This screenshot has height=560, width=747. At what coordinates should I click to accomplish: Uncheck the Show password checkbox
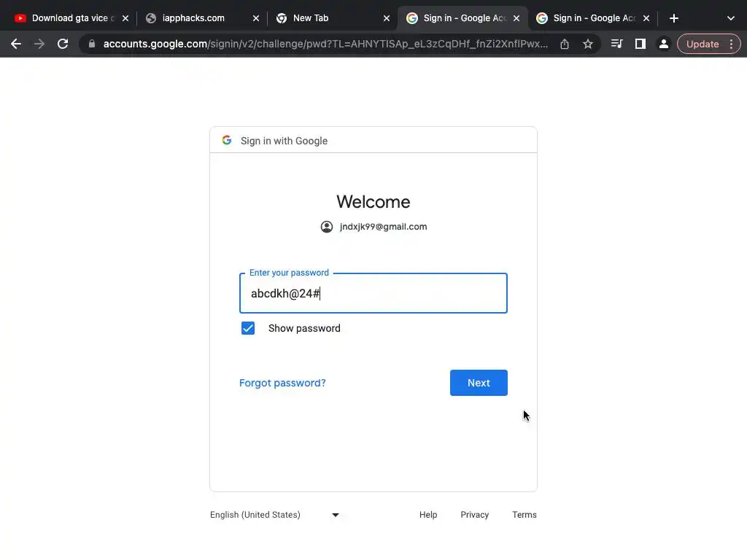coord(248,328)
